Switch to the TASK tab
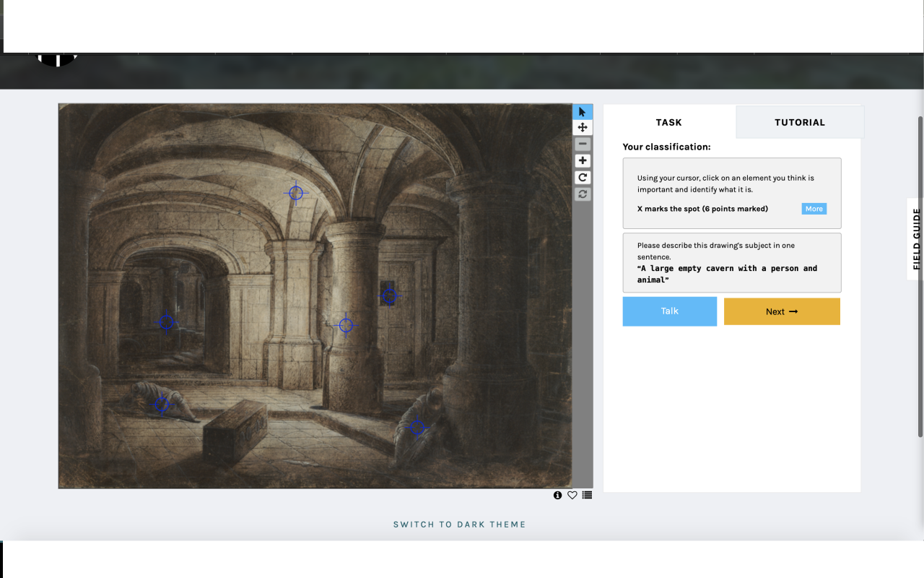924x578 pixels. [x=669, y=122]
